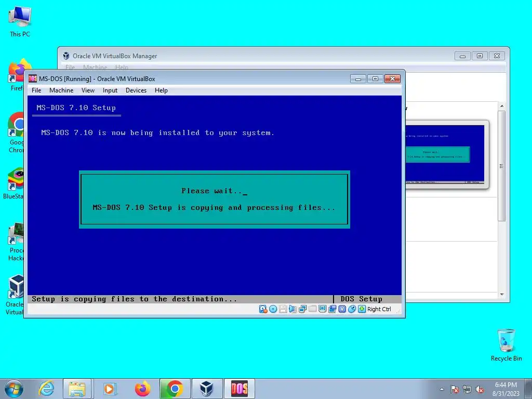Minimize the VirtualBox Manager window

point(462,56)
